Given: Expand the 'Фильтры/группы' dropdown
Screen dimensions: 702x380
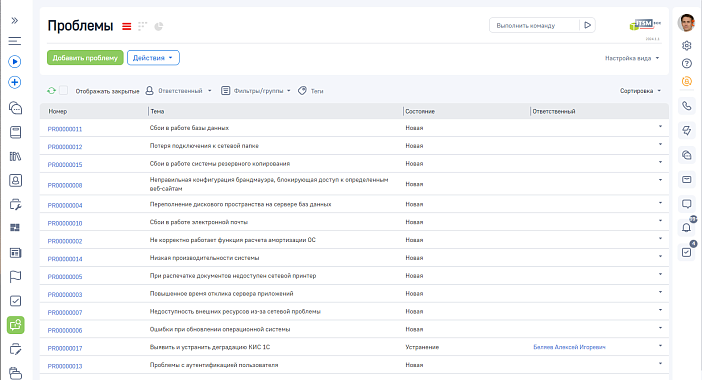Looking at the screenshot, I should (x=256, y=91).
